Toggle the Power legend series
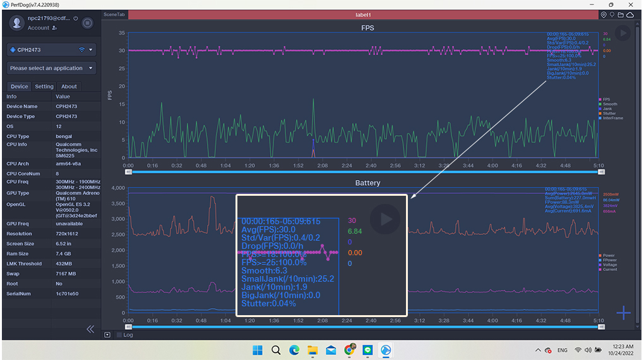 click(x=607, y=255)
